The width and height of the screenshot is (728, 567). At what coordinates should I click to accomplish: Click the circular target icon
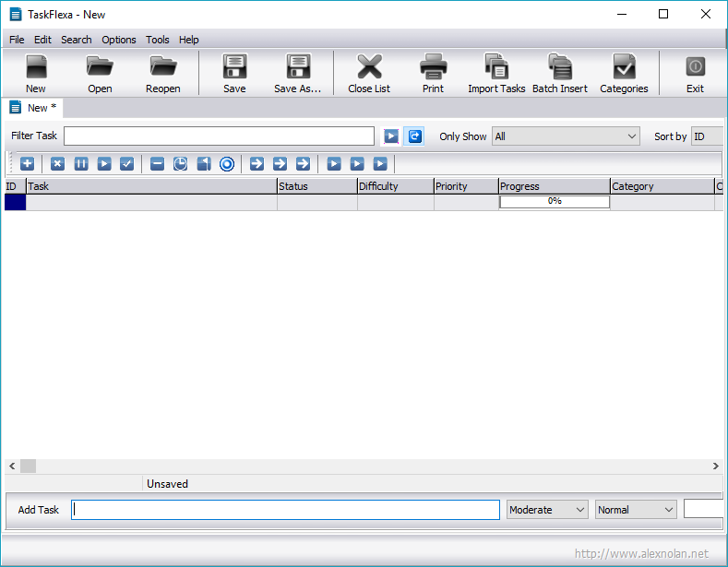(227, 164)
